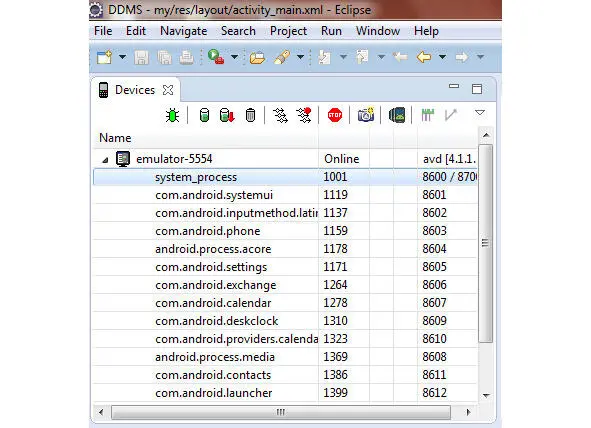Click the yellow Back navigation arrow

click(x=424, y=57)
